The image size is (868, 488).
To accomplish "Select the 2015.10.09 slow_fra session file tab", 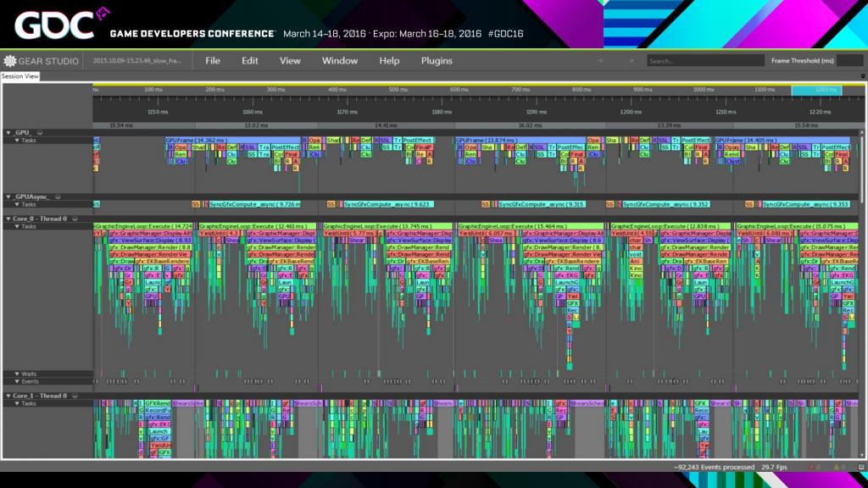I will [x=137, y=61].
